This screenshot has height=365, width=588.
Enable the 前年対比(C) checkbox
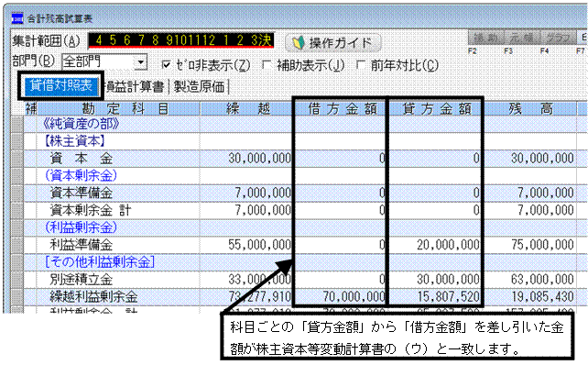[x=361, y=65]
